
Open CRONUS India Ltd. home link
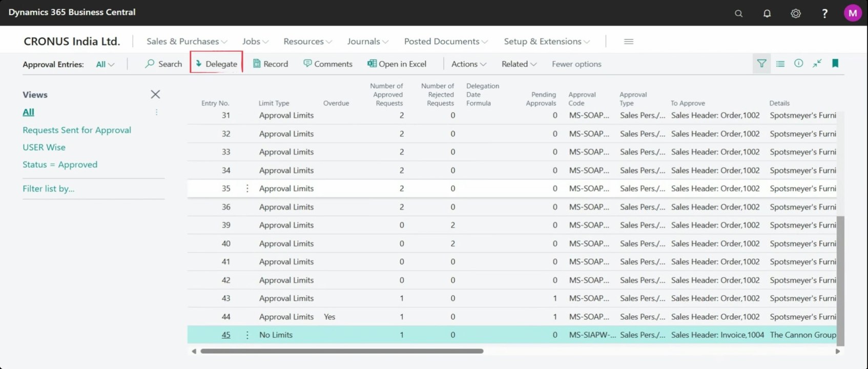(72, 42)
